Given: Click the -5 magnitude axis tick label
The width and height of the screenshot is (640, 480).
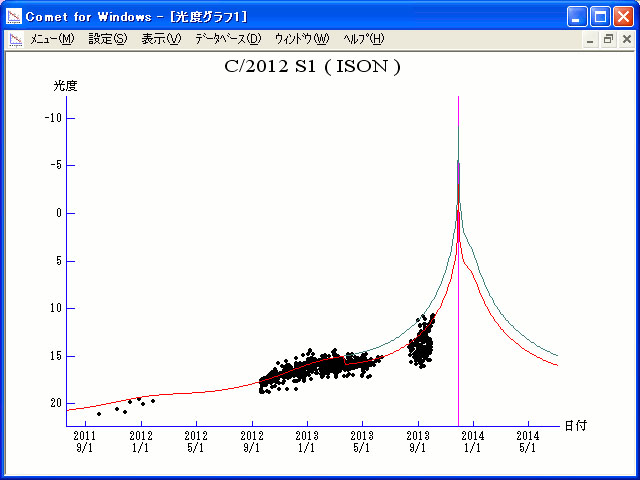Looking at the screenshot, I should 56,165.
